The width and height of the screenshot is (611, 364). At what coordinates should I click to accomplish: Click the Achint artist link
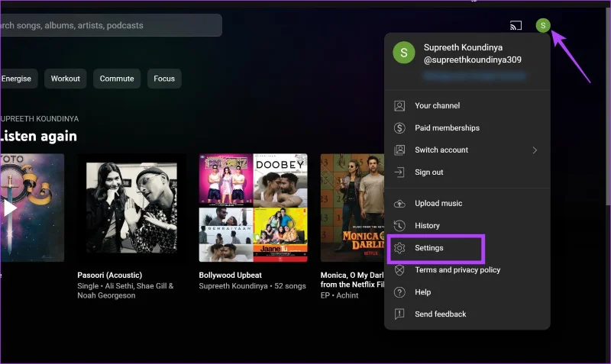tap(348, 295)
